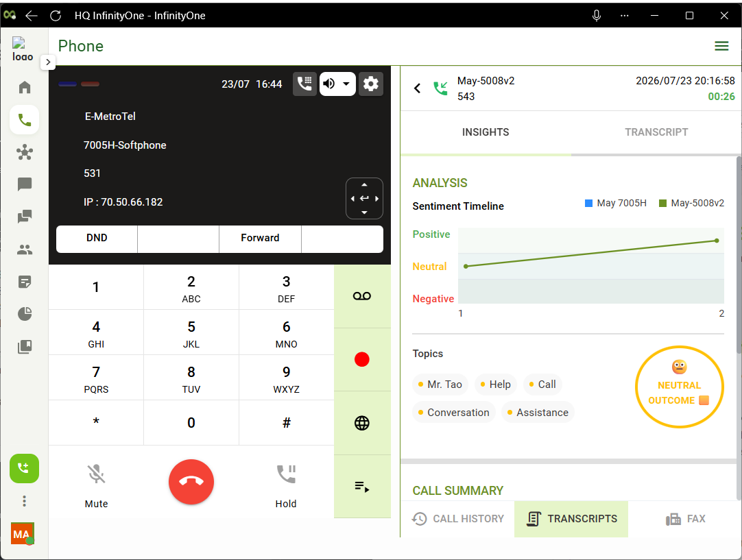The image size is (742, 560).
Task: Click the Forward softkey
Action: click(260, 238)
